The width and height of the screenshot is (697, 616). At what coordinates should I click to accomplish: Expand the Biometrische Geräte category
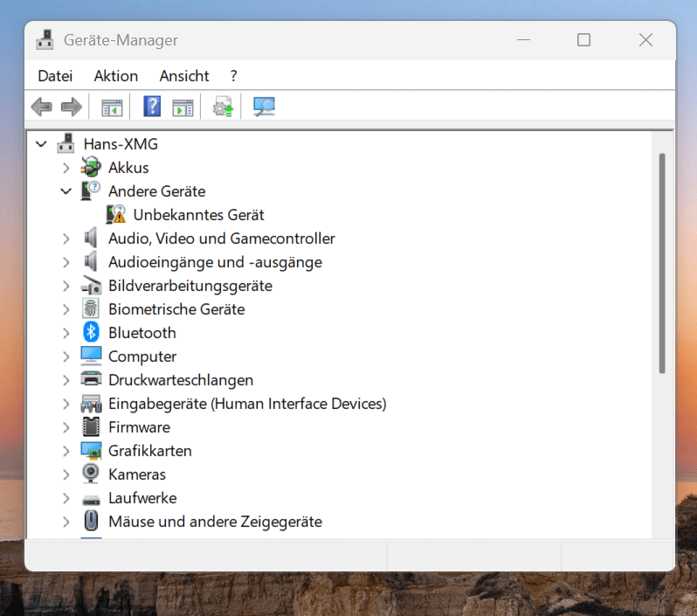click(x=66, y=309)
